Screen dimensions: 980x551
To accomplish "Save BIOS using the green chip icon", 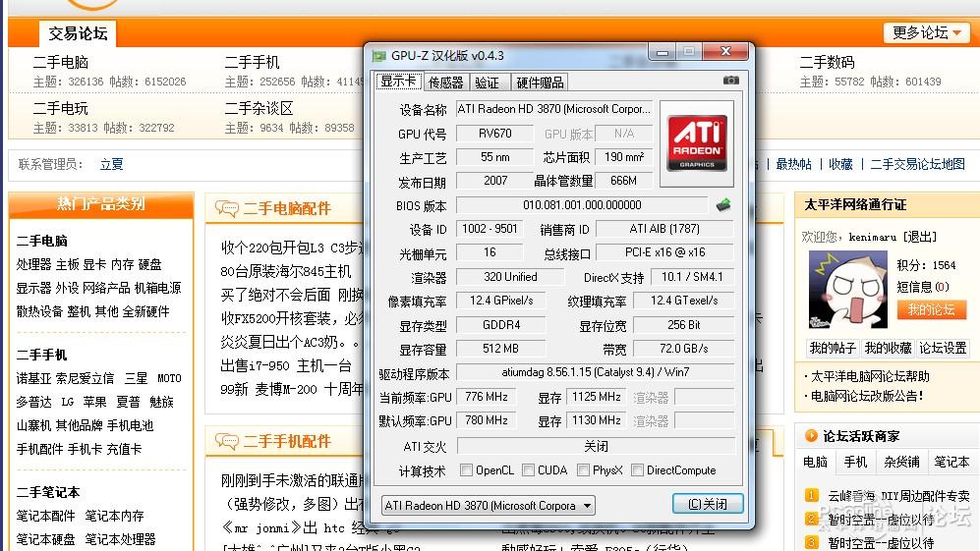I will [x=723, y=205].
